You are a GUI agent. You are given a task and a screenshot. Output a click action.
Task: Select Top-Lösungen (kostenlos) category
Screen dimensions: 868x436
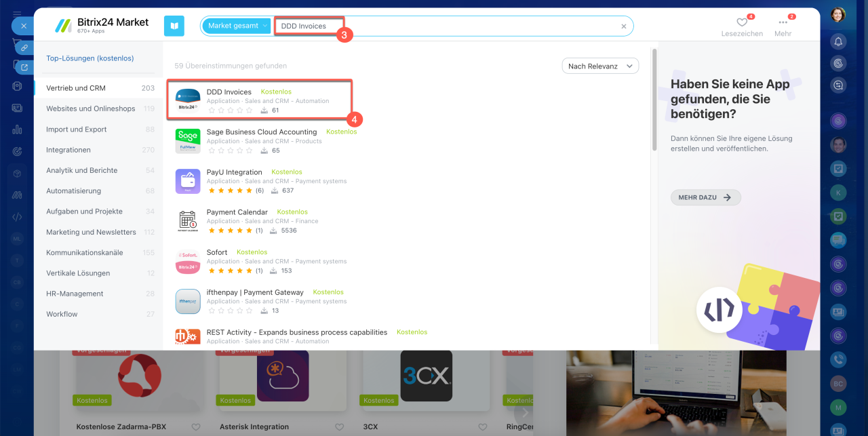click(90, 58)
